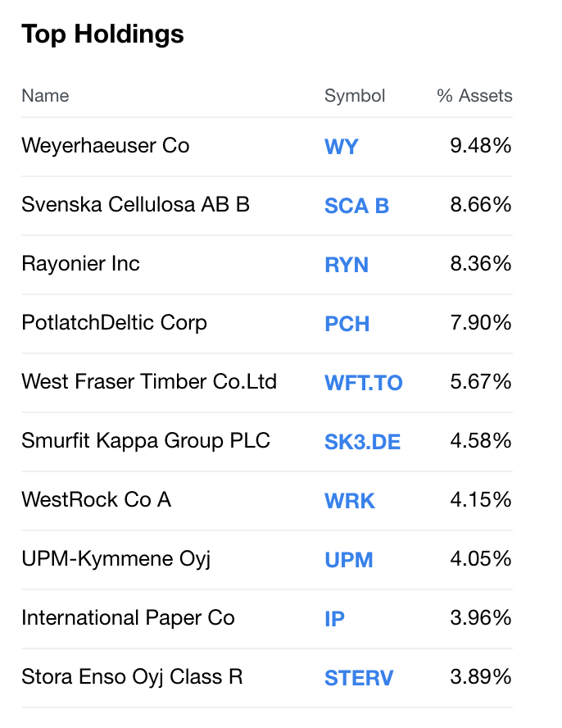Click the 3.89% value for Stora Enso
Image resolution: width=562 pixels, height=728 pixels.
point(483,677)
